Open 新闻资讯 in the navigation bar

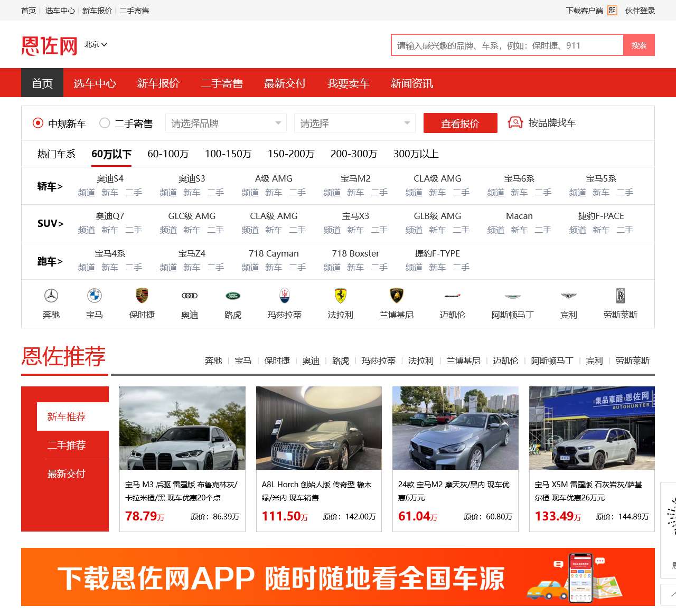(412, 83)
